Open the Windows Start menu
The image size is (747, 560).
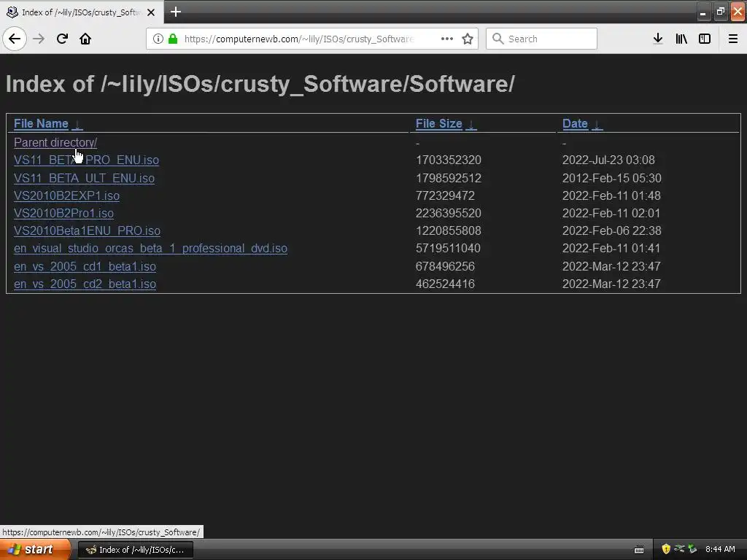(x=35, y=550)
